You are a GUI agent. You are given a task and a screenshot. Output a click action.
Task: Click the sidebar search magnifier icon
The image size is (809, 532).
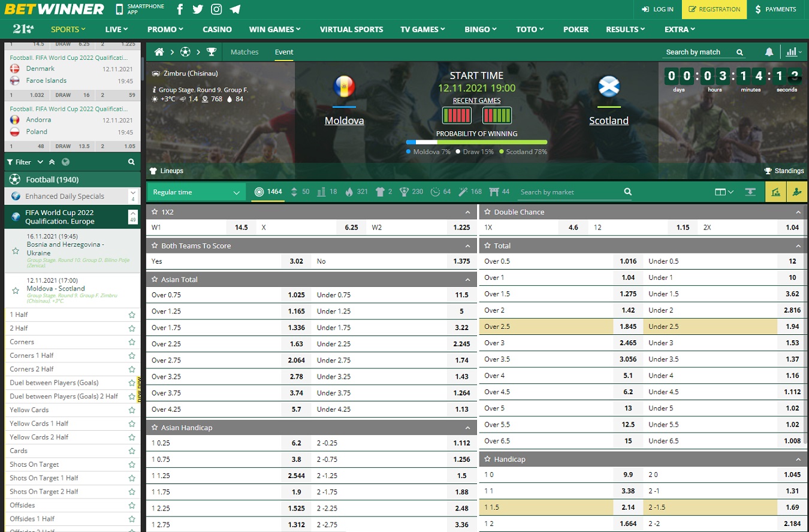[131, 162]
